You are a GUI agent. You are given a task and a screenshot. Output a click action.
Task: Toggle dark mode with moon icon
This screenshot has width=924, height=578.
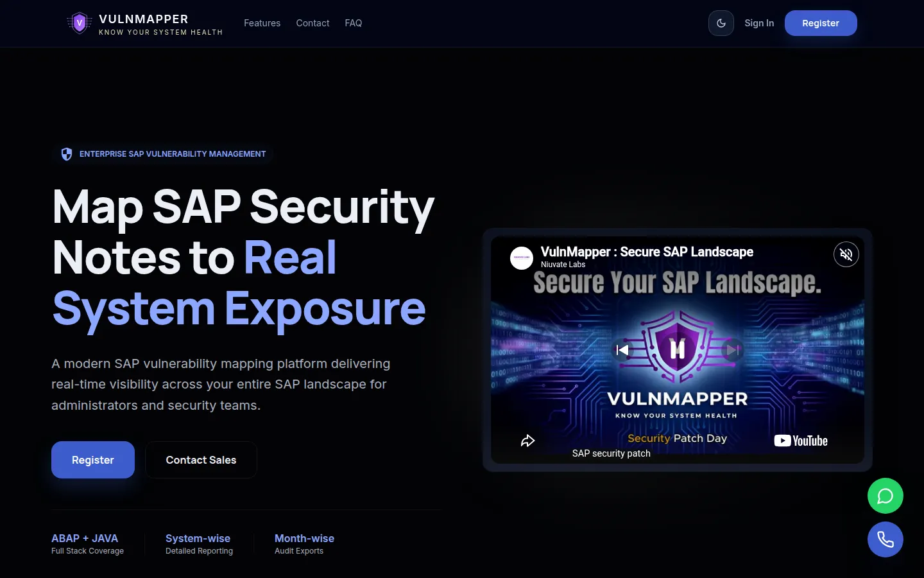[x=721, y=23]
